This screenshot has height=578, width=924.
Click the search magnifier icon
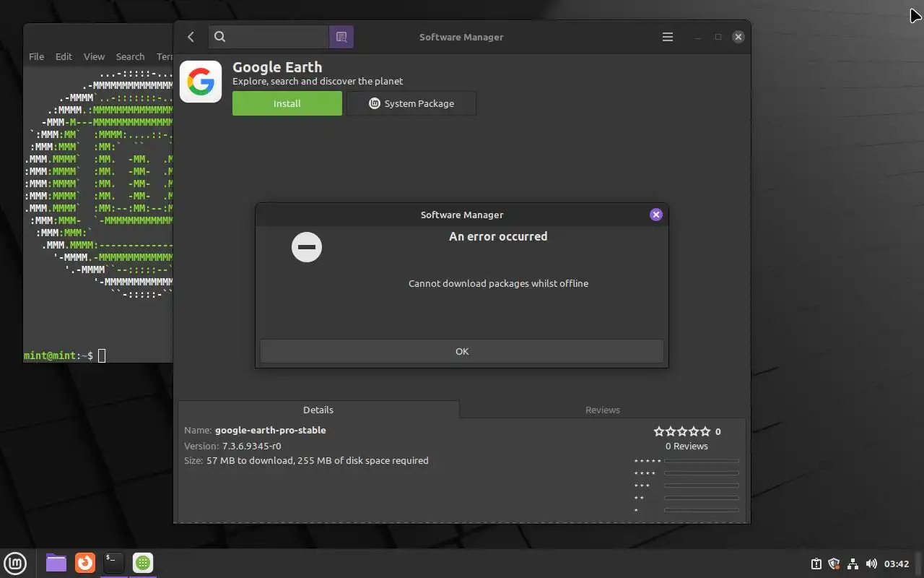click(220, 37)
